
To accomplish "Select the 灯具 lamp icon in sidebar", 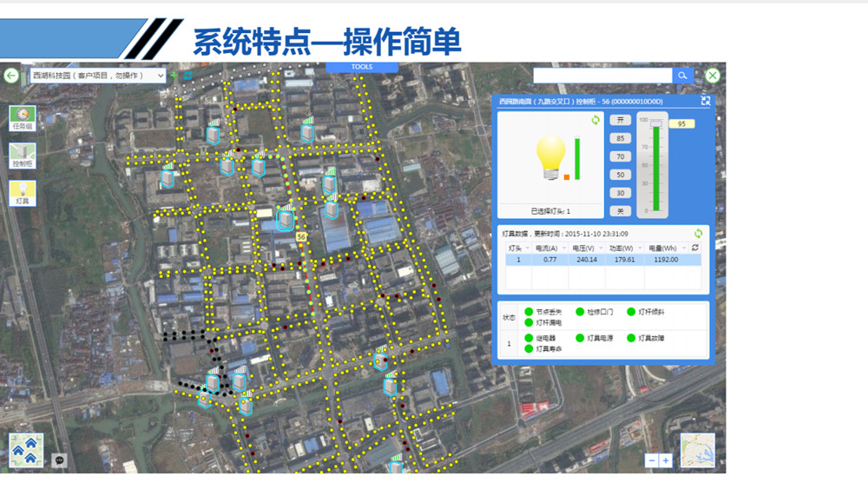I will tap(23, 193).
